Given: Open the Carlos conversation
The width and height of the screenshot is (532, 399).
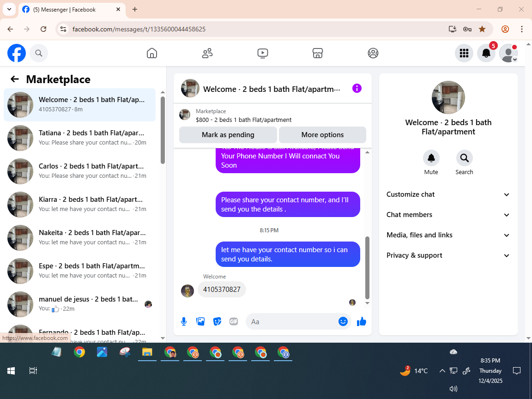Looking at the screenshot, I should (80, 171).
